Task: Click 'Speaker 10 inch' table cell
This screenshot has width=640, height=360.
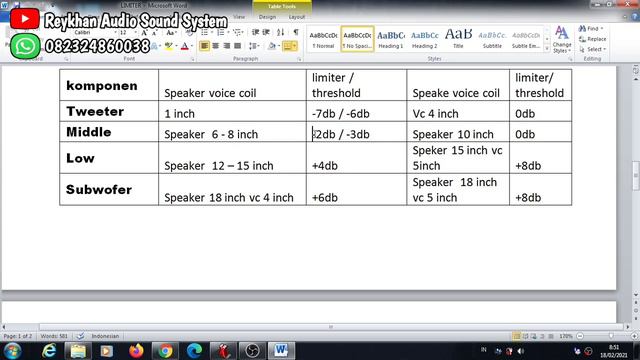Action: [458, 132]
